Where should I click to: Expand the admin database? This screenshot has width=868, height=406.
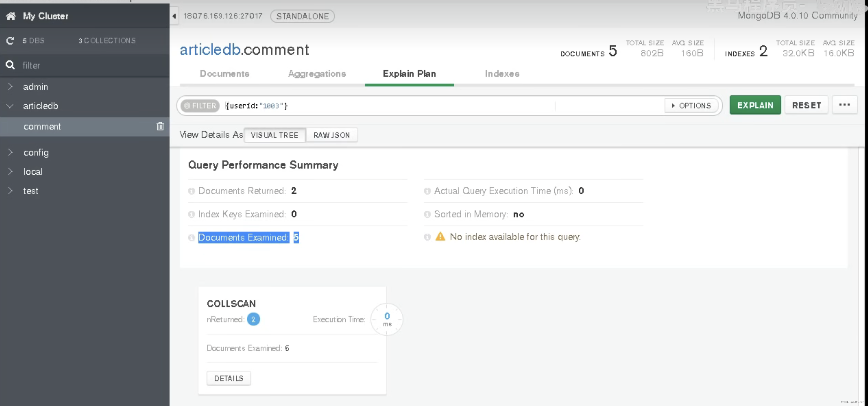[x=10, y=87]
